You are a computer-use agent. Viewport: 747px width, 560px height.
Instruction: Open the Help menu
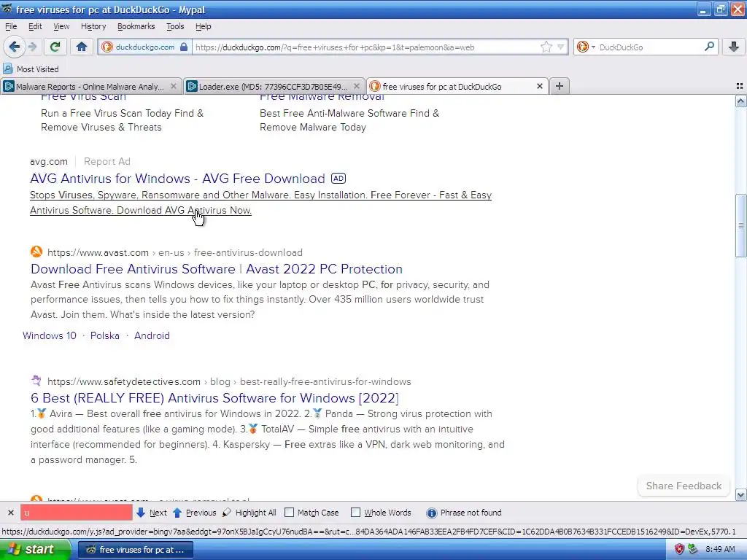[x=204, y=26]
